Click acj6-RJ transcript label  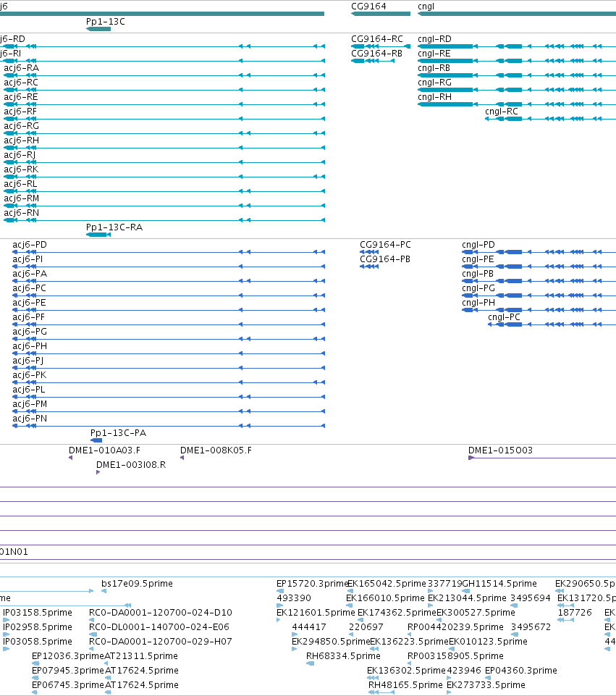coord(20,155)
